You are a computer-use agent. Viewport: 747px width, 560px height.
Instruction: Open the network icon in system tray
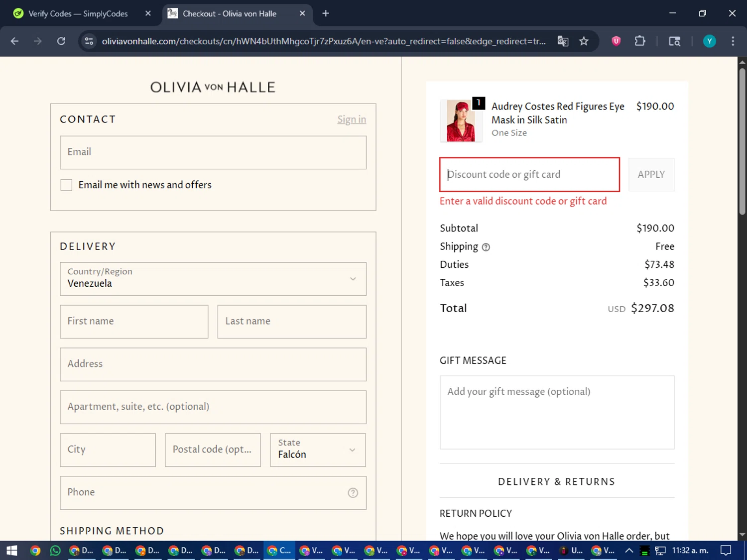click(660, 551)
